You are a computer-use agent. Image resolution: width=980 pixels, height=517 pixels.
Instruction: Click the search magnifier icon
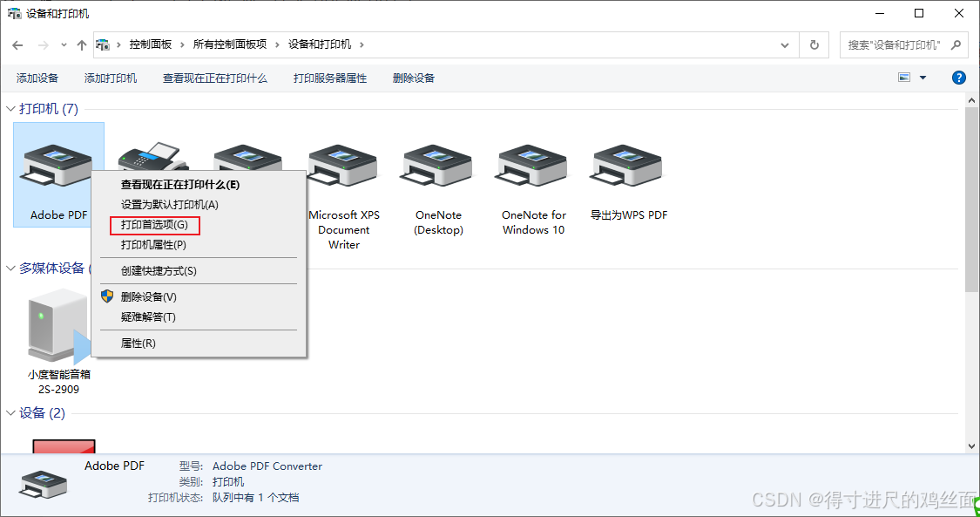click(x=956, y=45)
